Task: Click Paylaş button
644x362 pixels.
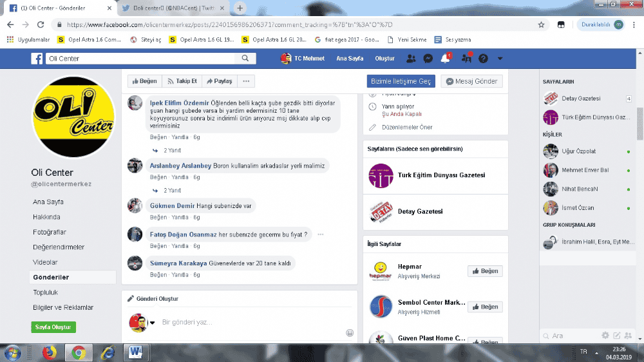Action: click(220, 81)
